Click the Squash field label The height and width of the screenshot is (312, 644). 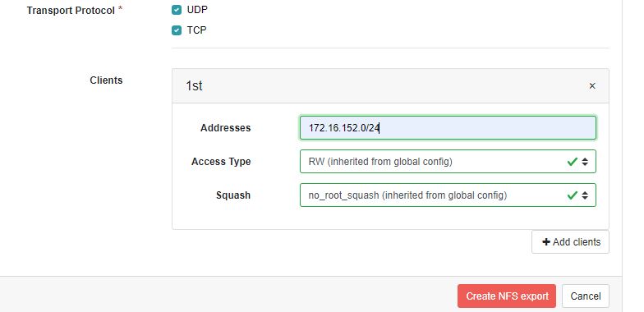tap(233, 195)
